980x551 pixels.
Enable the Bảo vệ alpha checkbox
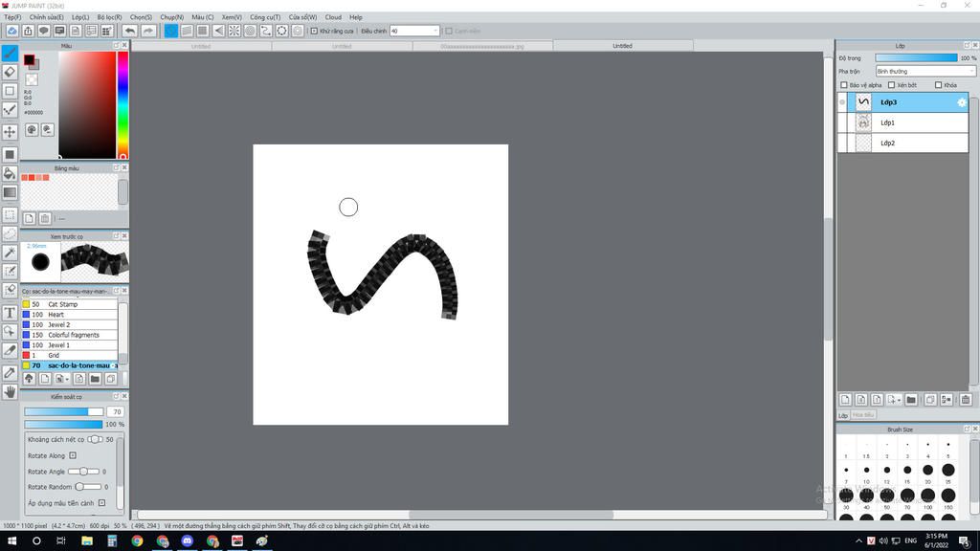tap(844, 85)
